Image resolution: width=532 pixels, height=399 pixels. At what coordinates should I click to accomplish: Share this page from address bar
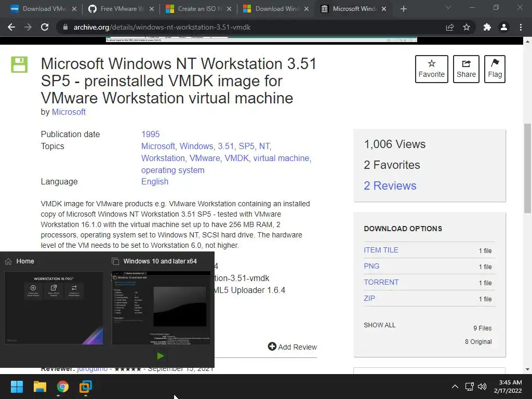click(x=450, y=27)
